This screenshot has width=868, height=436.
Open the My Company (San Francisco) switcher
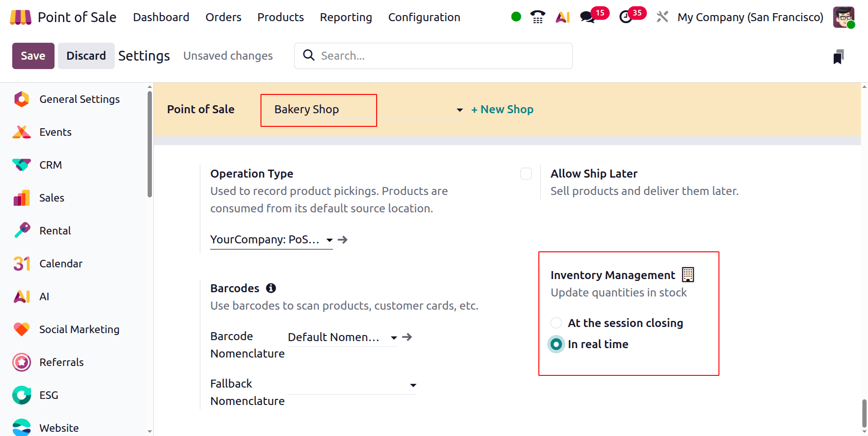[x=750, y=17]
